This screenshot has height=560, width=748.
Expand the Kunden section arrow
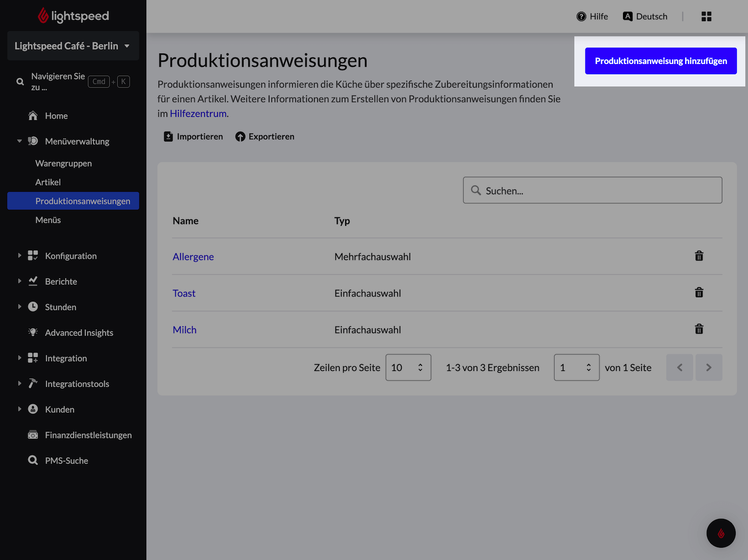pos(20,409)
